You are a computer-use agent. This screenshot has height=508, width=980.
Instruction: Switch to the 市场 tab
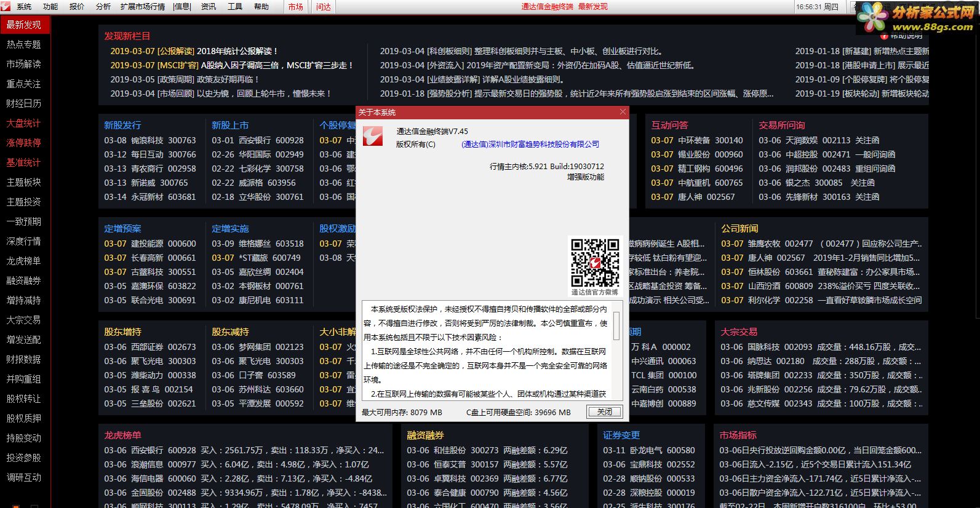[296, 7]
